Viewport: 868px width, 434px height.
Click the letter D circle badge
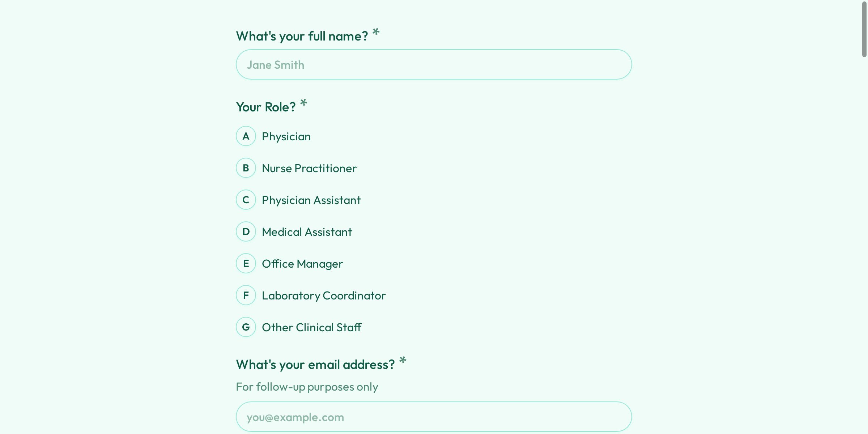246,232
